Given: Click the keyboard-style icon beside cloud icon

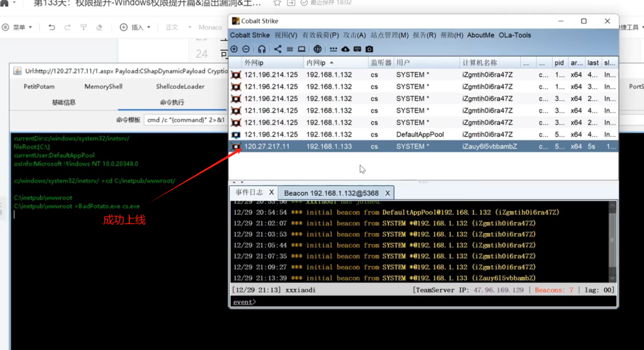Looking at the screenshot, I should [x=357, y=49].
